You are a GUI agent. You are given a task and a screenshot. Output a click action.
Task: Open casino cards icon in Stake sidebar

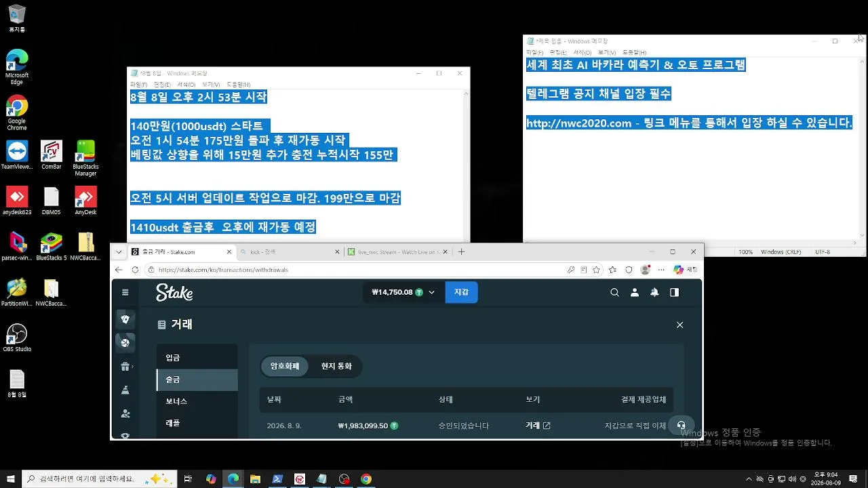[125, 319]
